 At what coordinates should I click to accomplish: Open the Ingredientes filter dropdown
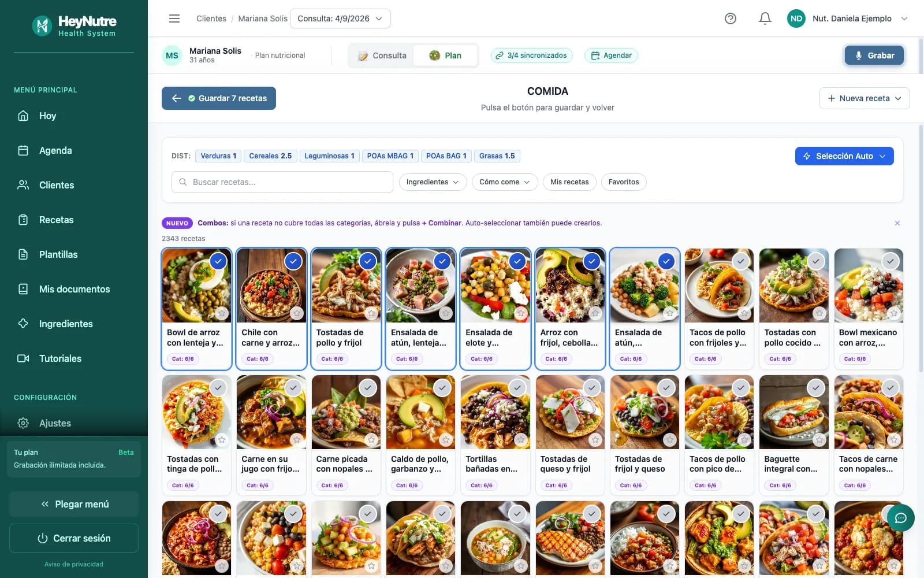[433, 182]
